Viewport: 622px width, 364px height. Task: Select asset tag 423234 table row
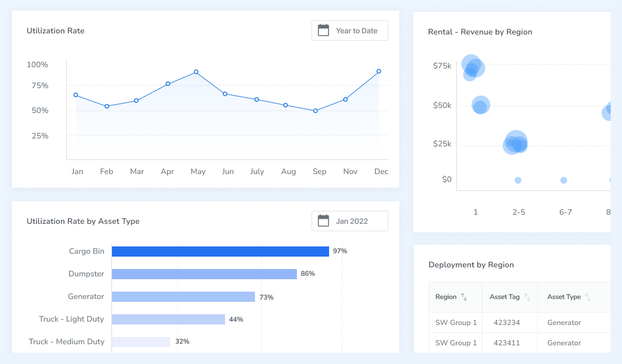pos(520,322)
